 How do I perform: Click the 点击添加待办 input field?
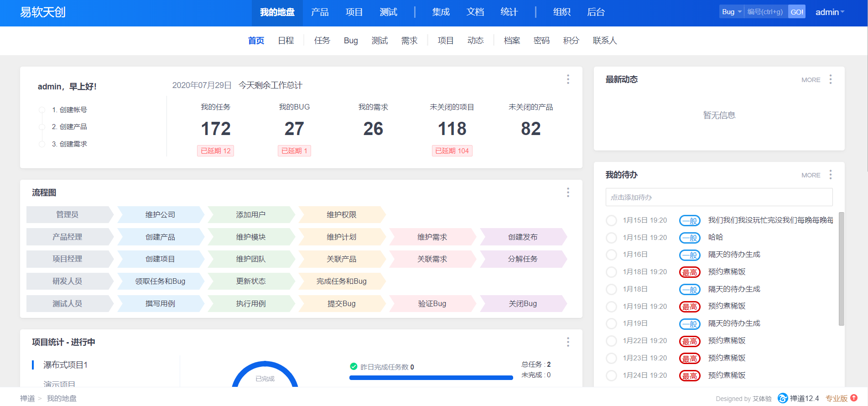click(719, 197)
